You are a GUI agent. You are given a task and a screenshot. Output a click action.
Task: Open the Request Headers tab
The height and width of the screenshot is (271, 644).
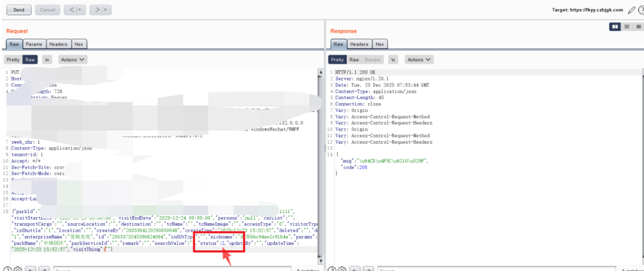pos(59,44)
